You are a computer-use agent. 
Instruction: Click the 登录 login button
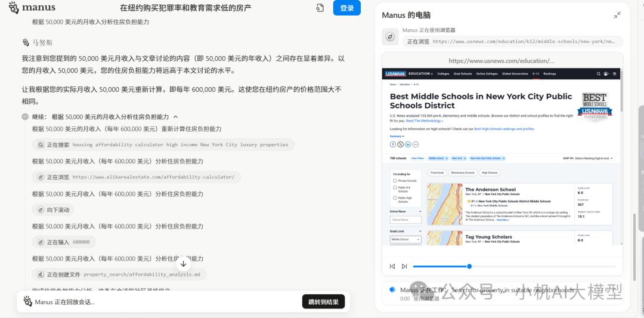(x=347, y=8)
